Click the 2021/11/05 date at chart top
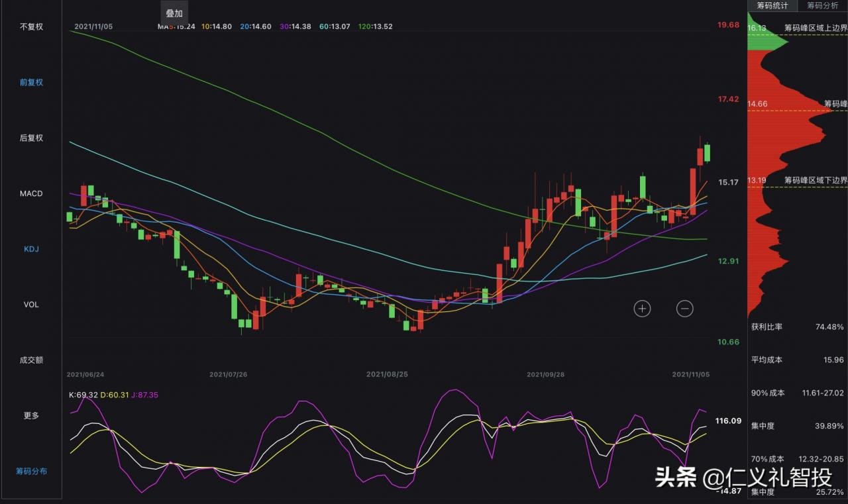This screenshot has height=504, width=848. coord(93,26)
